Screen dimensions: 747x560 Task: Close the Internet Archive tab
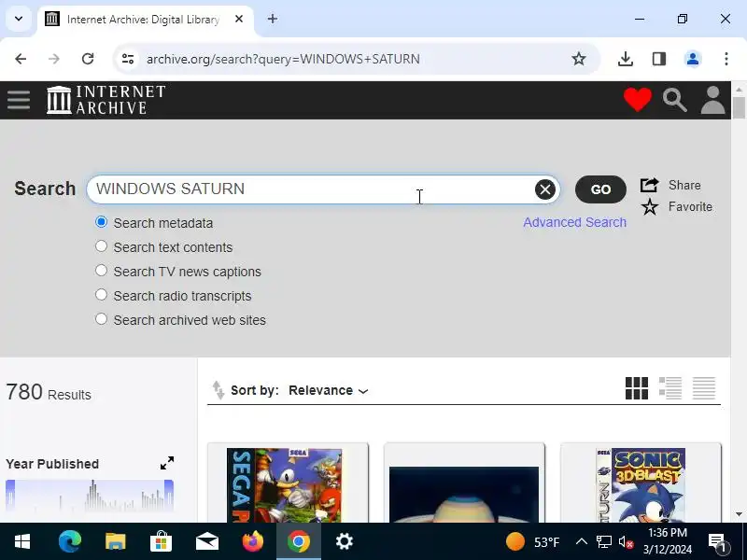click(239, 19)
